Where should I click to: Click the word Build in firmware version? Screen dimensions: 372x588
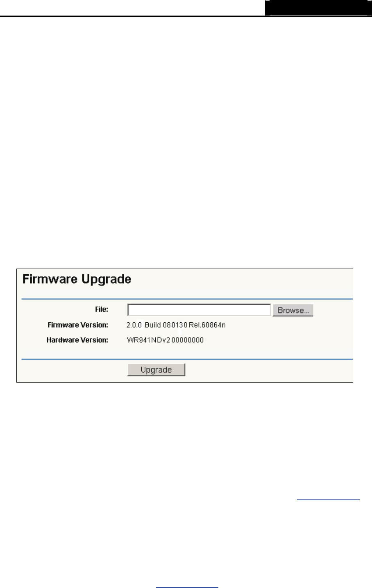coord(153,325)
